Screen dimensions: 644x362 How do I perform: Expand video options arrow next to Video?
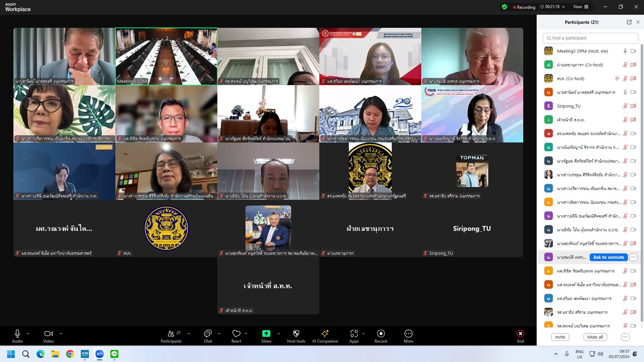(61, 334)
